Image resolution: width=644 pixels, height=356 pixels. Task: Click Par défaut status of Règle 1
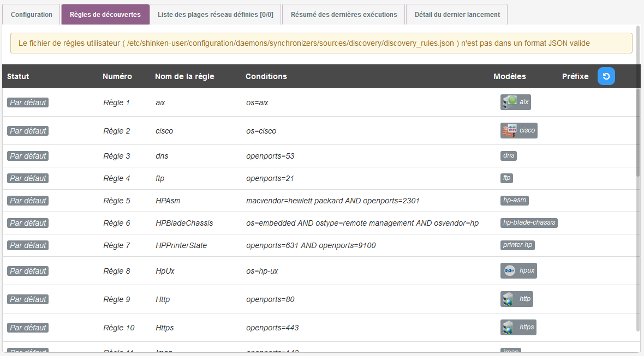pos(28,102)
